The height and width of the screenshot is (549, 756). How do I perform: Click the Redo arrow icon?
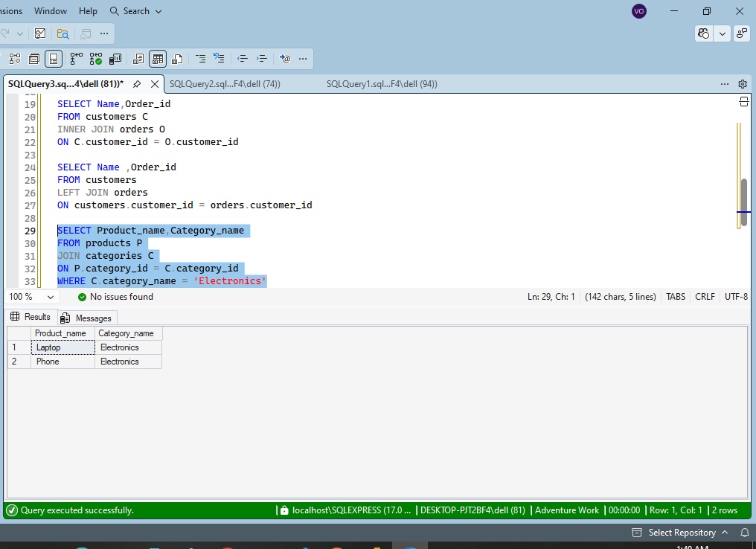pyautogui.click(x=5, y=33)
